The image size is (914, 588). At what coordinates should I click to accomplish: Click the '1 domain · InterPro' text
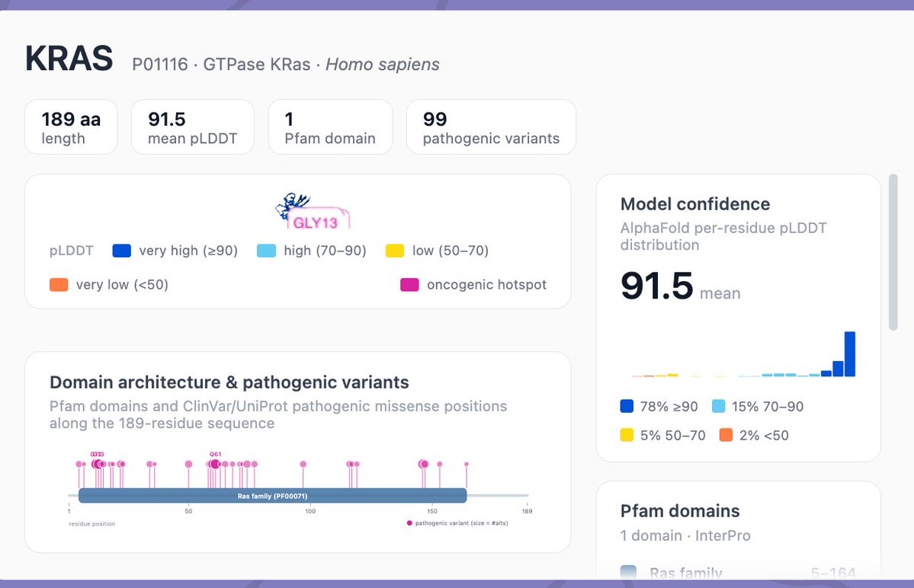tap(685, 535)
